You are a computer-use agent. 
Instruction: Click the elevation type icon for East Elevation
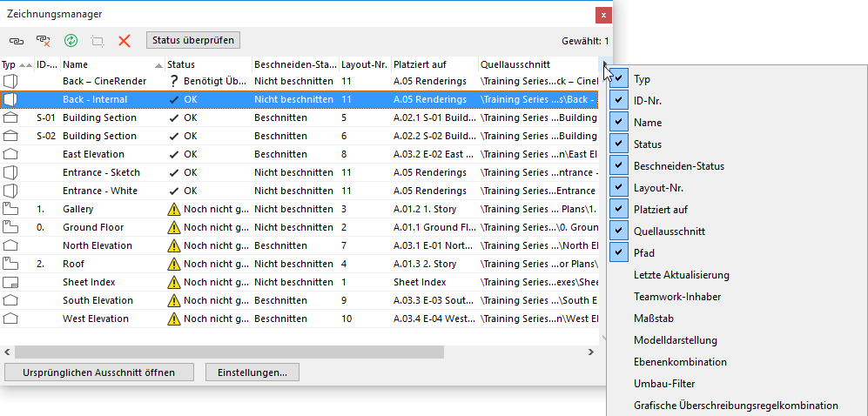(10, 154)
